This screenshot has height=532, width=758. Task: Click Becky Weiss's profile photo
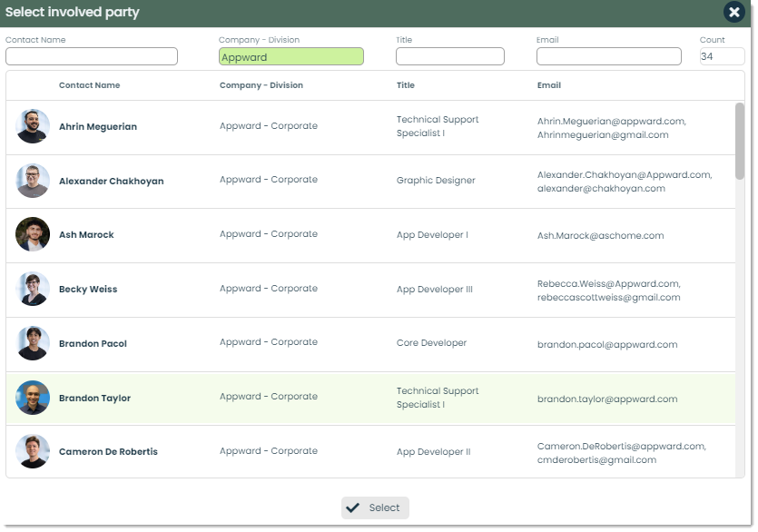pyautogui.click(x=33, y=290)
